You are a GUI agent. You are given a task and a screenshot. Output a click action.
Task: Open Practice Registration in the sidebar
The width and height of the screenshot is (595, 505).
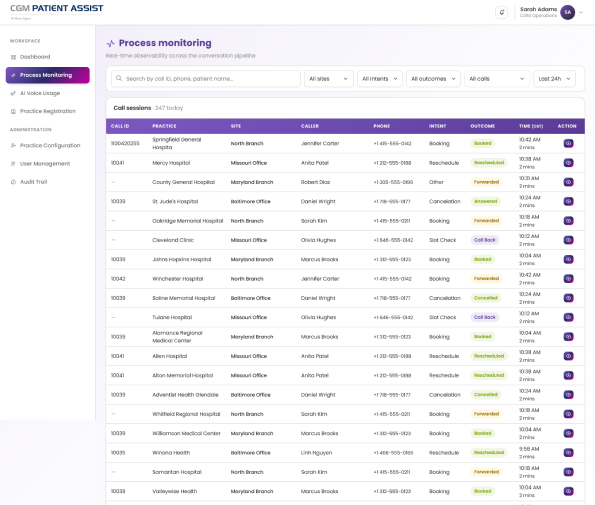pos(47,111)
